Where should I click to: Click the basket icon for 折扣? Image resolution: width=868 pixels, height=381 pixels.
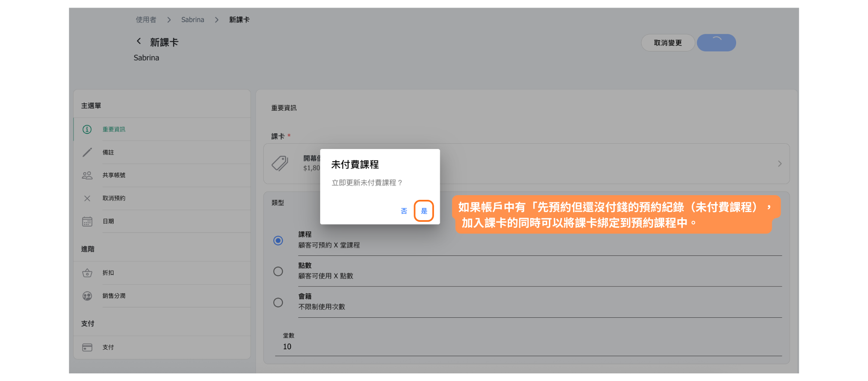point(87,273)
